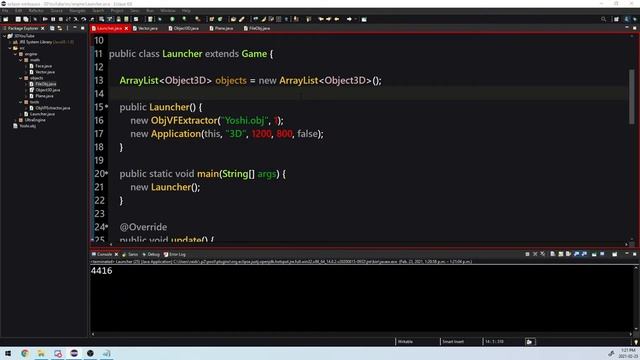Viewport: 640px width, 360px height.
Task: Click the Console scroll-down arrow
Action: 636,328
